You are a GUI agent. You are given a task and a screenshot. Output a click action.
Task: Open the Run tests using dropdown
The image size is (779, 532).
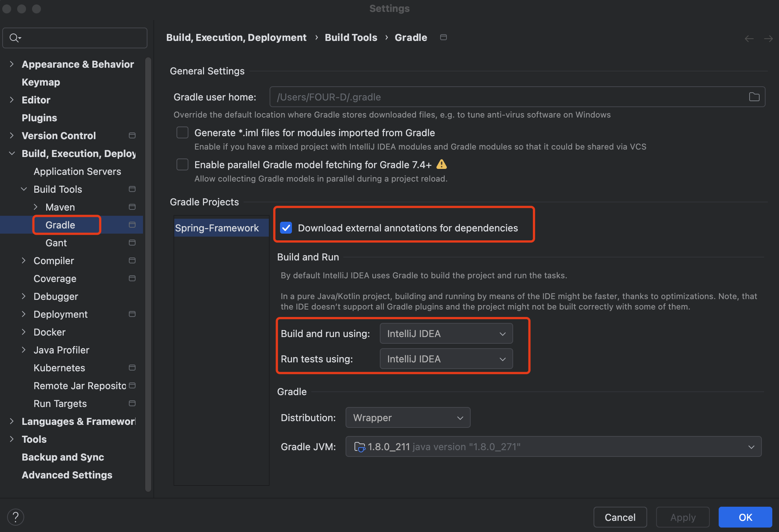pos(446,359)
